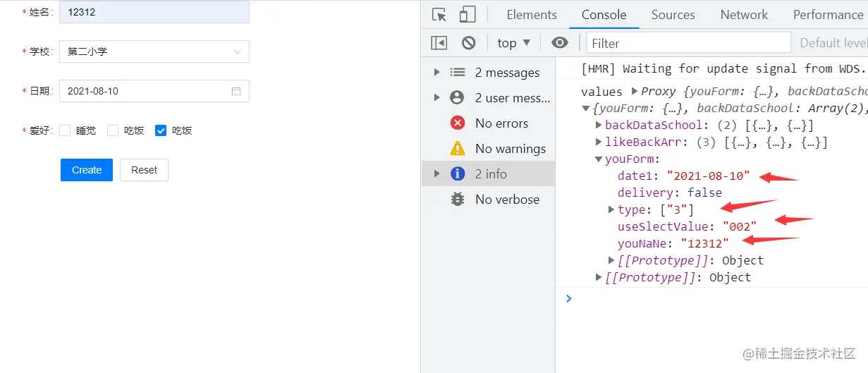Expand the 2 info group
Viewport: 868px width, 373px height.
(437, 174)
